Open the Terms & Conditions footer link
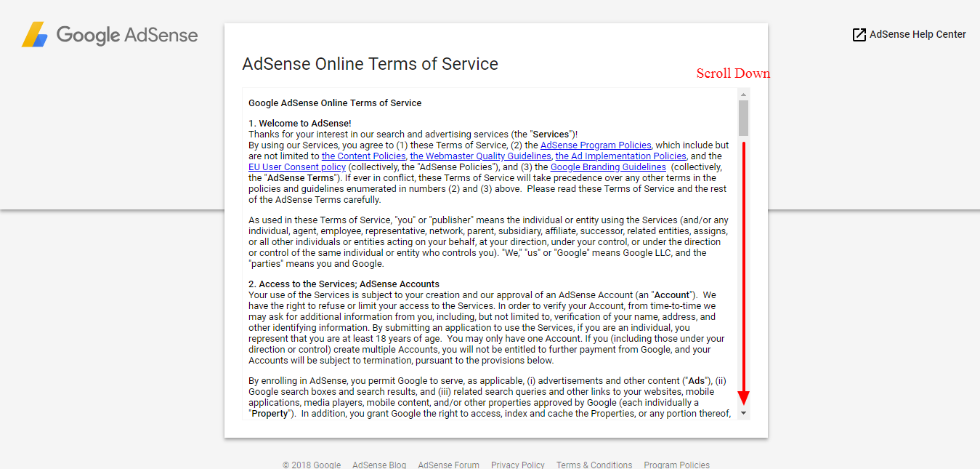 pos(594,465)
